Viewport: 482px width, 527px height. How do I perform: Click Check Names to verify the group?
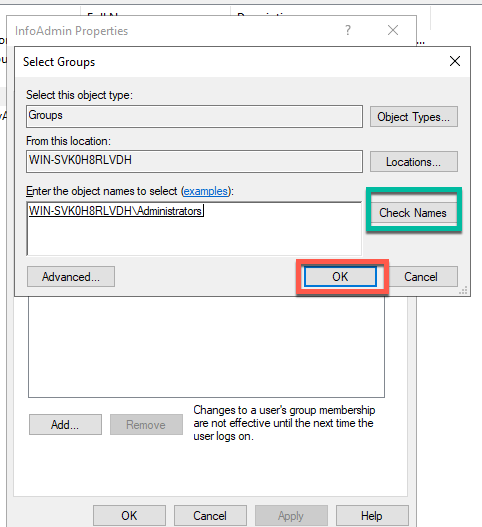413,213
